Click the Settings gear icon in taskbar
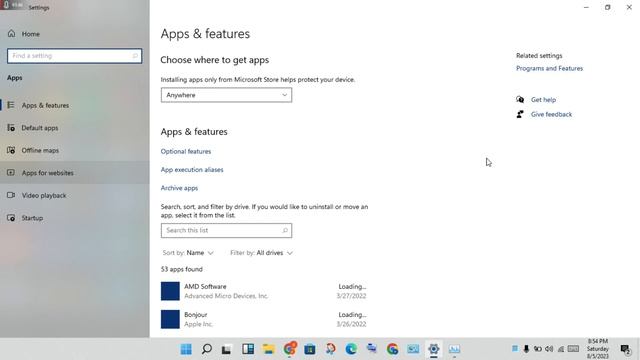Viewport: 640px width, 360px height. pos(433,349)
